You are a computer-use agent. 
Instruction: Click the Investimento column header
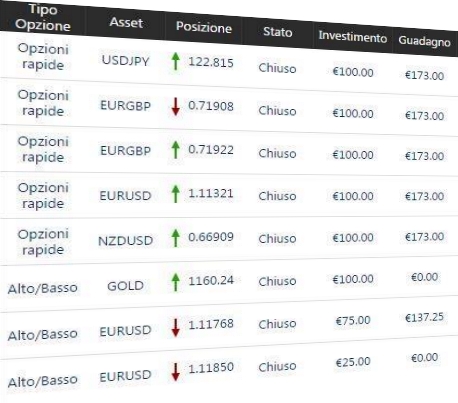click(x=353, y=36)
